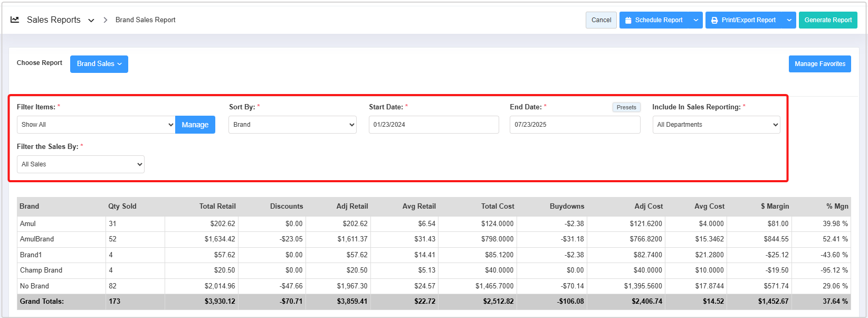Open the Brand Sales report chooser
The width and height of the screenshot is (868, 318).
[99, 64]
